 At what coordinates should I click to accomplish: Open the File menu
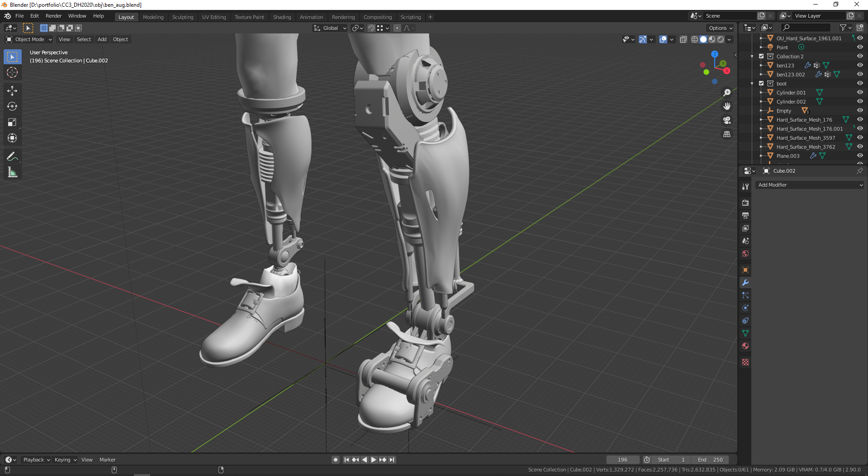(x=19, y=16)
